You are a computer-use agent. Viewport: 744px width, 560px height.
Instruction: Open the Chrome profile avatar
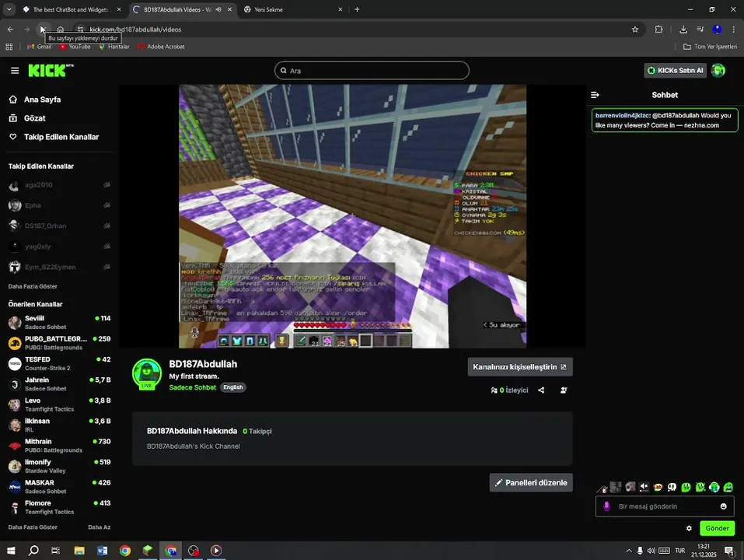point(717,30)
